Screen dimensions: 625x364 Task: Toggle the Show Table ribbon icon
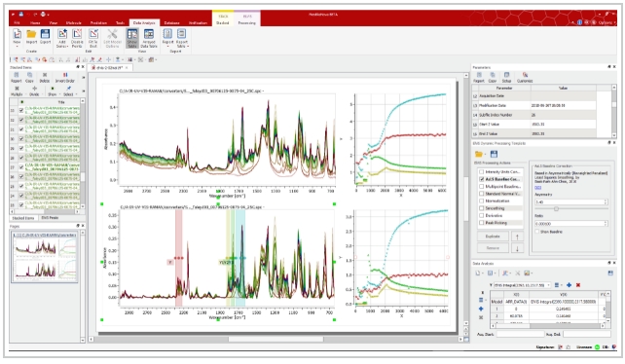point(132,38)
